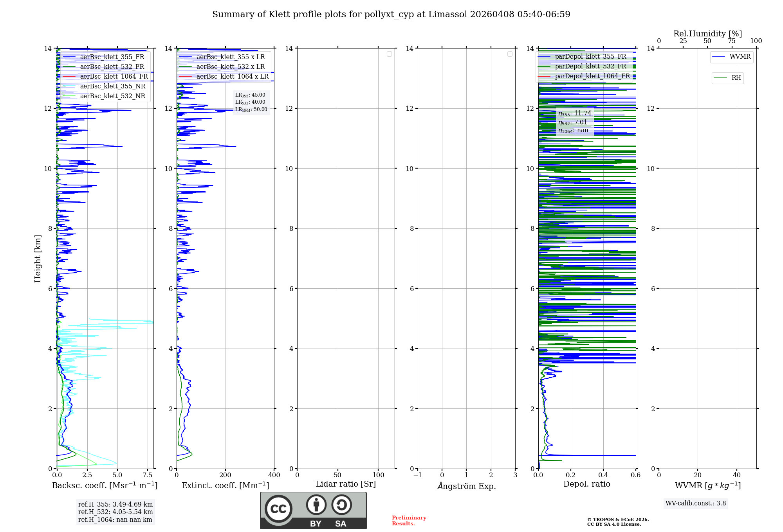Click parDepol_klett_1064_FR legend entry

tap(592, 76)
